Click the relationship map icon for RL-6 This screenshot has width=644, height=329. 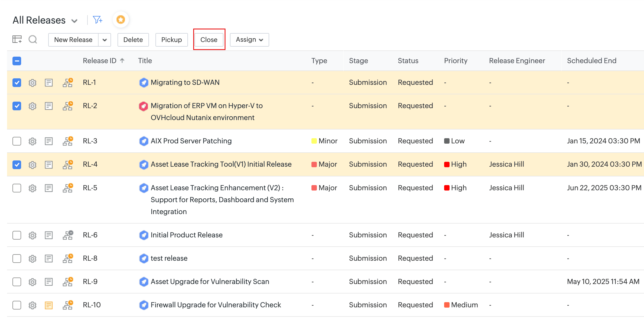click(68, 235)
